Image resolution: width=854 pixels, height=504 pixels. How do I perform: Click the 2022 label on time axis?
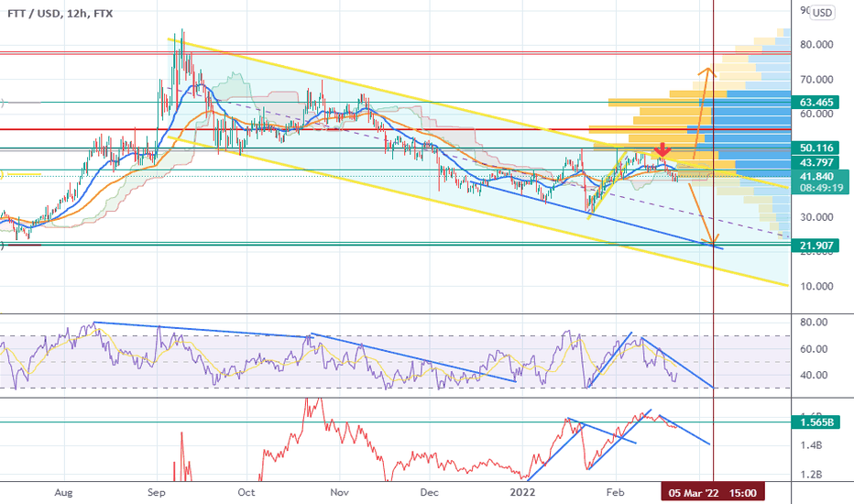click(522, 493)
